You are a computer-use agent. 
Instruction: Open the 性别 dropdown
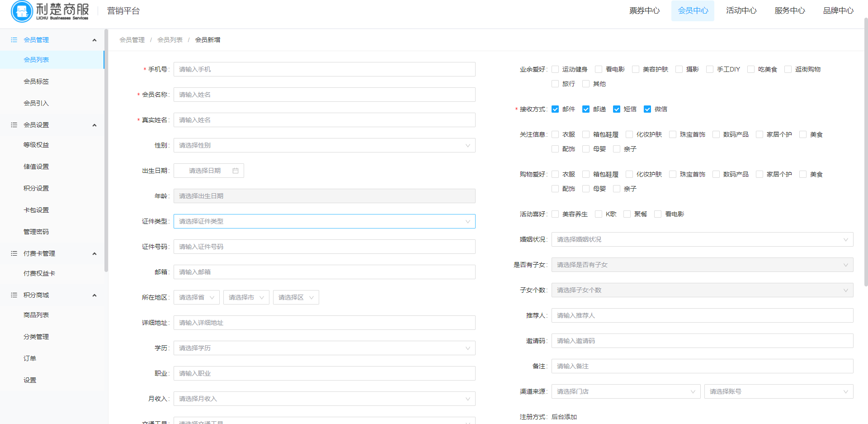coord(325,145)
